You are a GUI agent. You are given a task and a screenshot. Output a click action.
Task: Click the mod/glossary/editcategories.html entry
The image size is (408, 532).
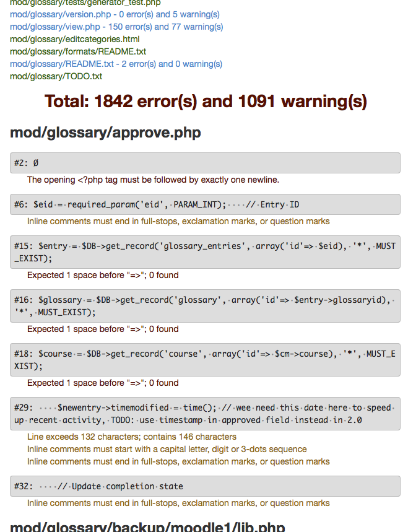click(75, 40)
